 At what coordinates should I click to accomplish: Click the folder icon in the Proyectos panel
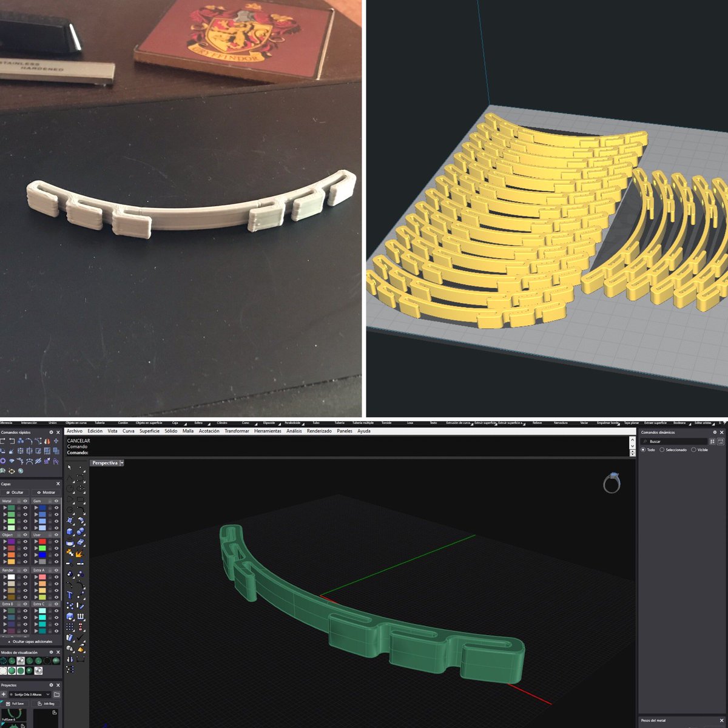(58, 693)
